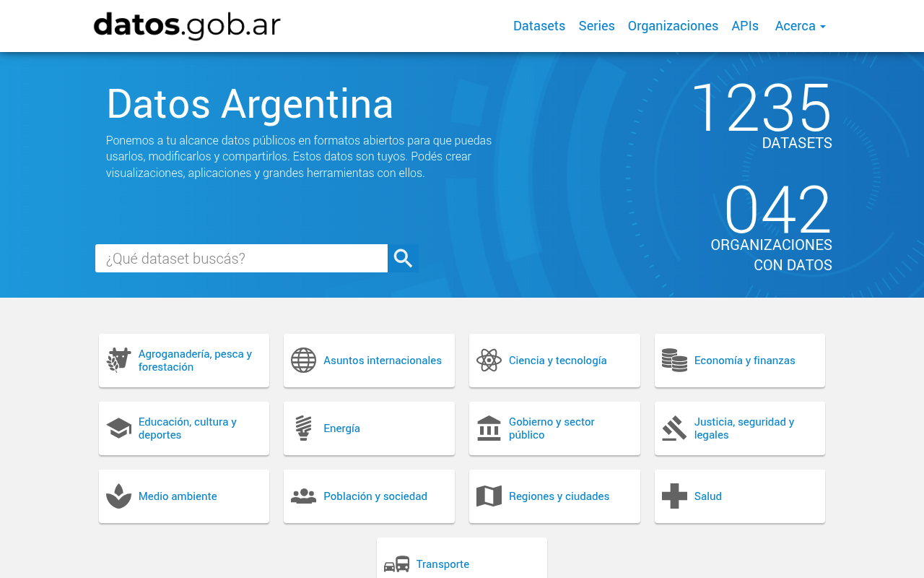This screenshot has height=578, width=924.
Task: Click the people group Población icon
Action: (303, 496)
